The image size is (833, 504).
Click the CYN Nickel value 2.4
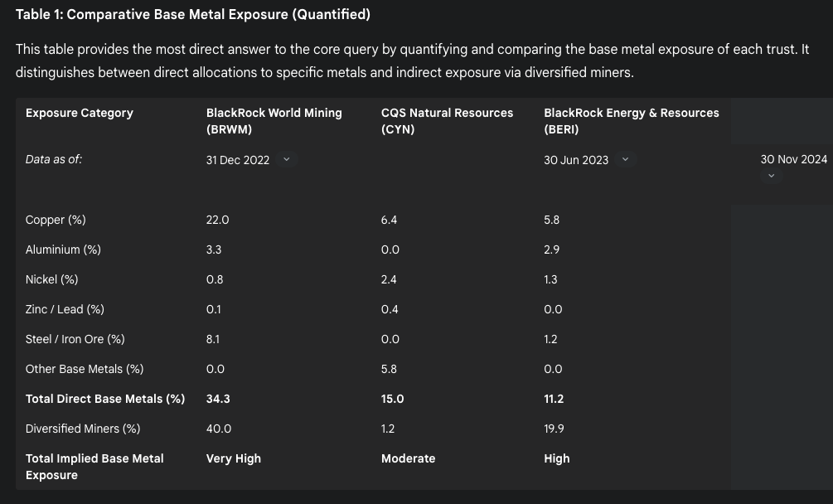[x=389, y=279]
